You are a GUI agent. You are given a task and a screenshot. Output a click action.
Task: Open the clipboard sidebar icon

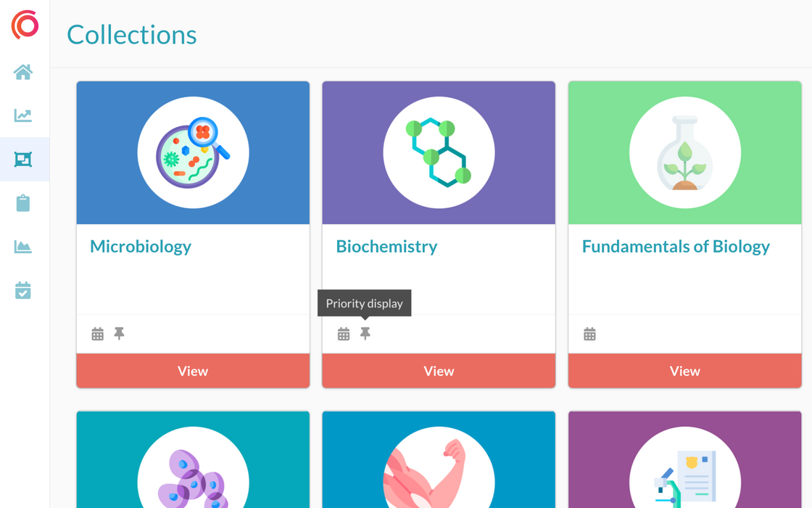tap(23, 203)
